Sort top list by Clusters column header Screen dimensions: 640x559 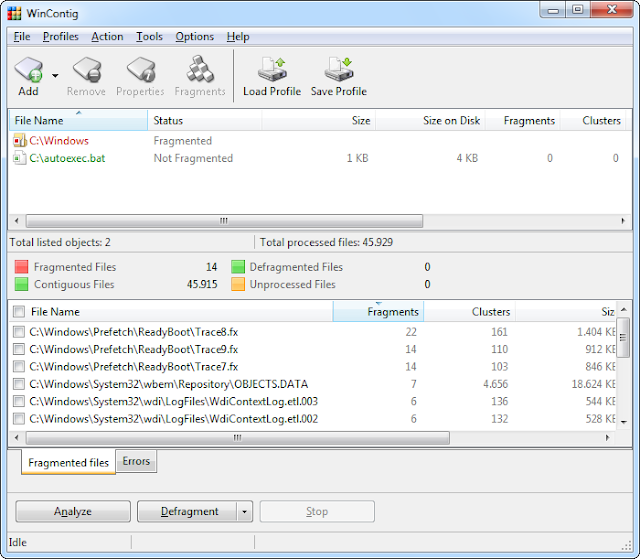point(593,120)
